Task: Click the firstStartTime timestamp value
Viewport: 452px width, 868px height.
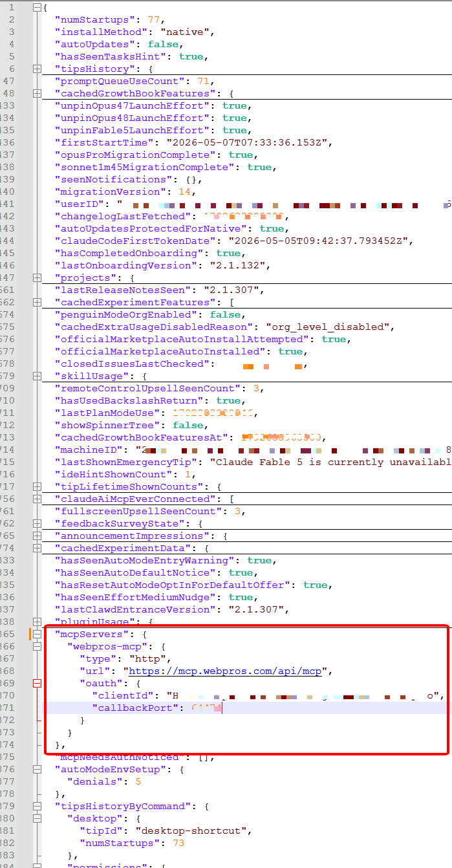Action: coord(248,142)
